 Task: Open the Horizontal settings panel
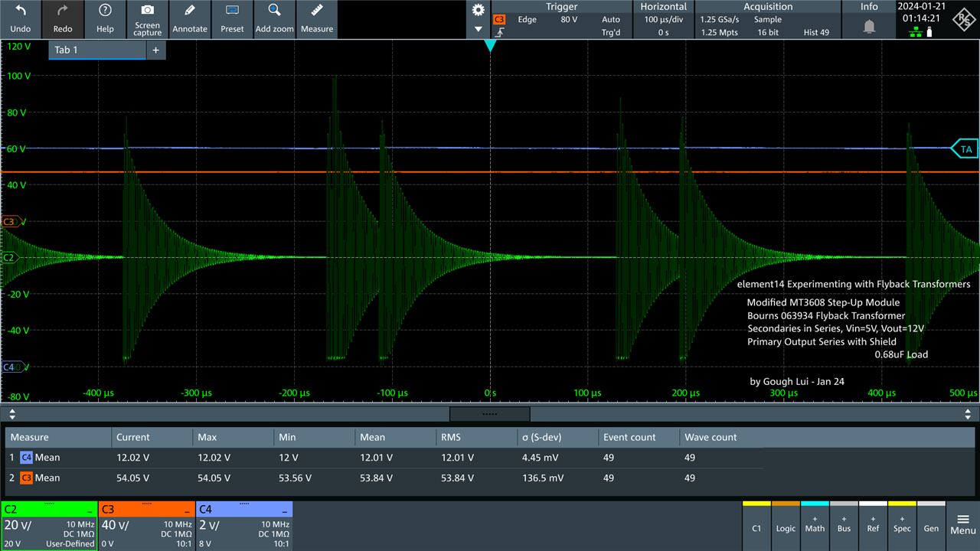pyautogui.click(x=663, y=19)
